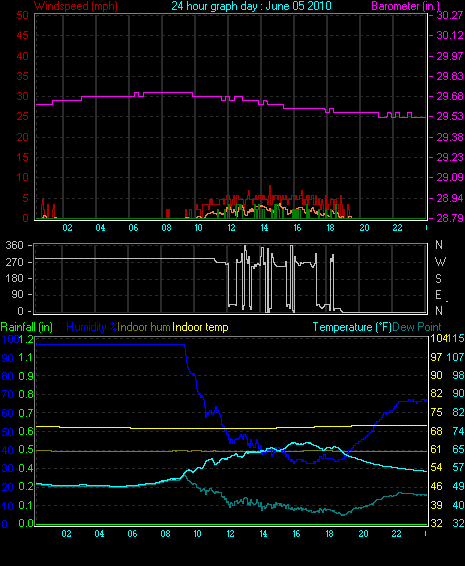Select barometer scale value 29.09
Screen dimensions: 465x566
tap(450, 177)
